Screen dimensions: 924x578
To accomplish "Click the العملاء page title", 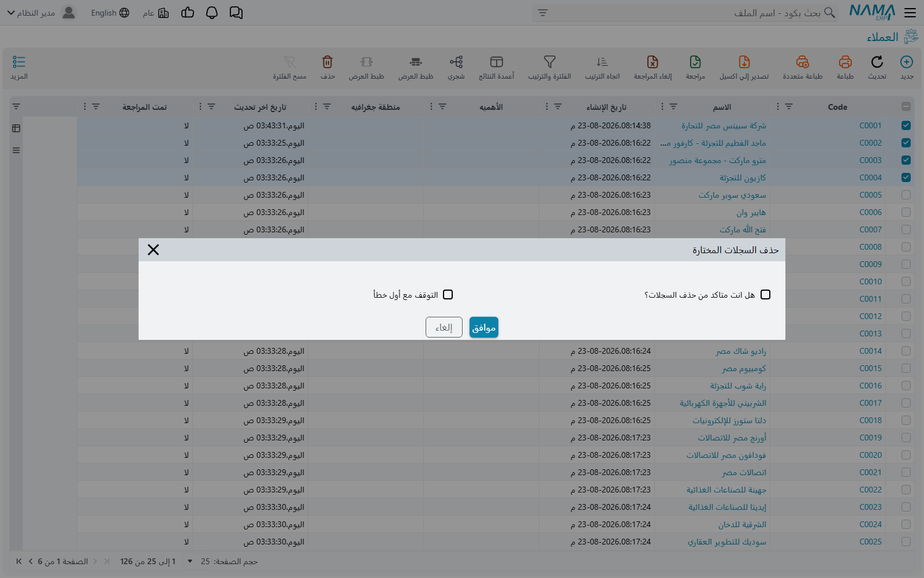I will (x=882, y=37).
